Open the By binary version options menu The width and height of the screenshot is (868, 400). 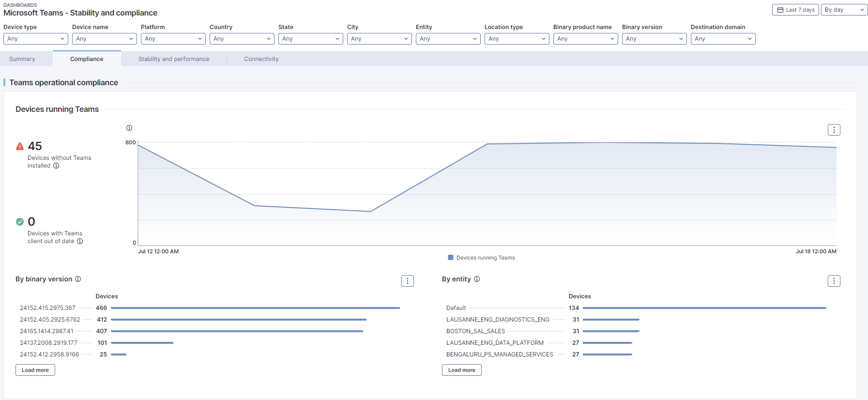[x=407, y=281]
